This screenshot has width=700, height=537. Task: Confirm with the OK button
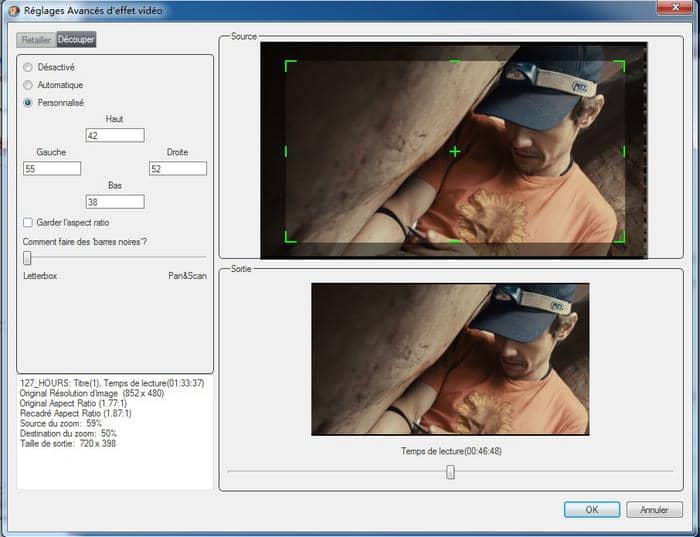pos(592,510)
